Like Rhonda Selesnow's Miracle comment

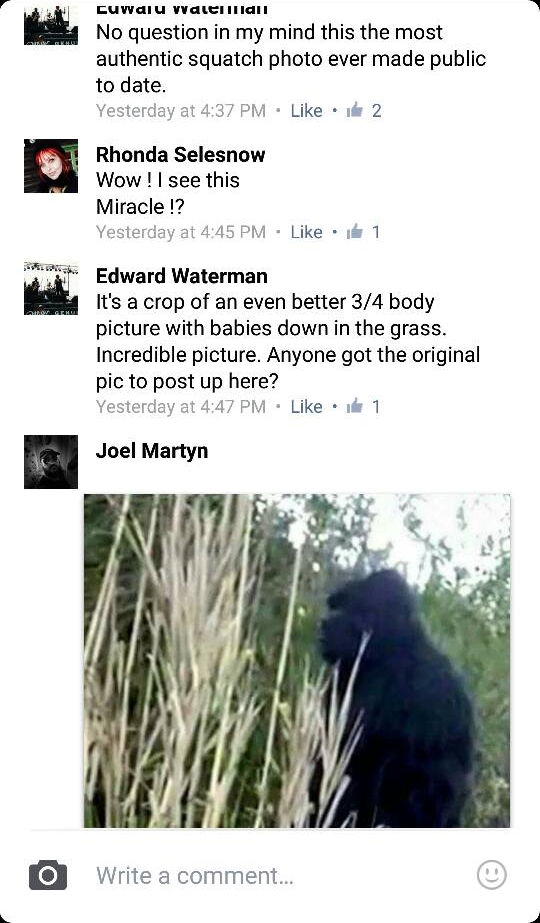click(x=306, y=232)
